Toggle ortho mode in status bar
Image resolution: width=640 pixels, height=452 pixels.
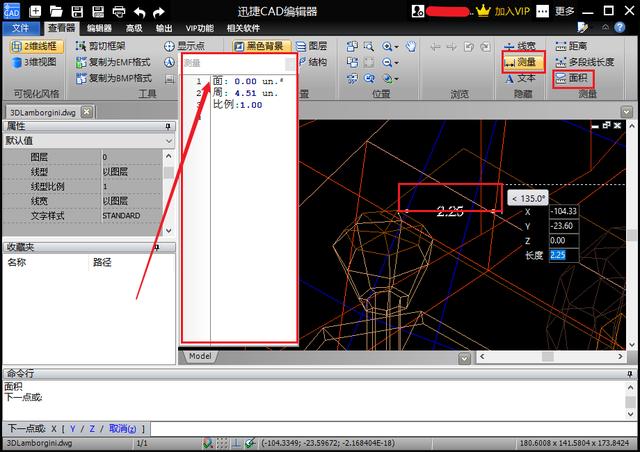[x=236, y=443]
